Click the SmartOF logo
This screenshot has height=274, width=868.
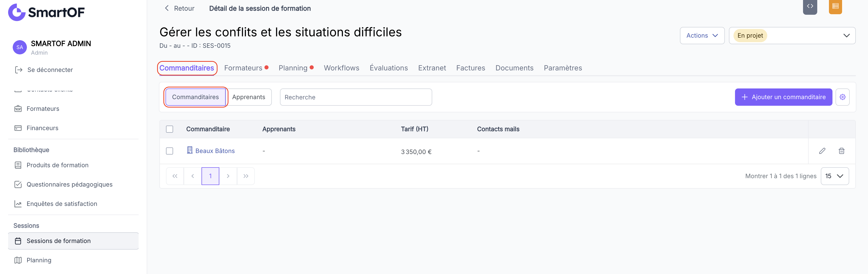46,12
